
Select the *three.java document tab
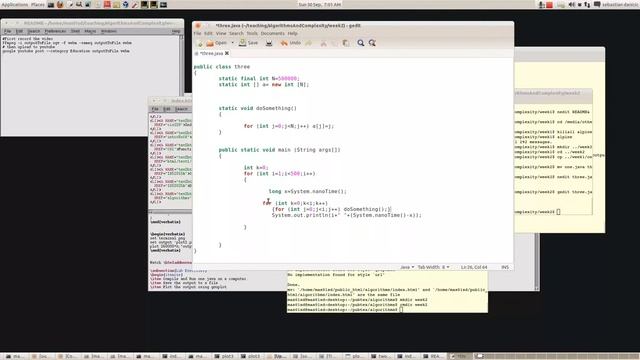[x=211, y=53]
